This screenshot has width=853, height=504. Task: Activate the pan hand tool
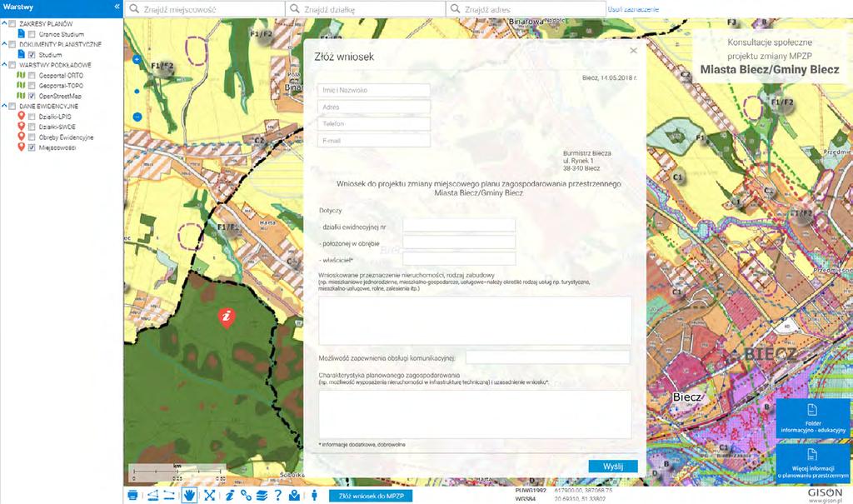(x=189, y=495)
